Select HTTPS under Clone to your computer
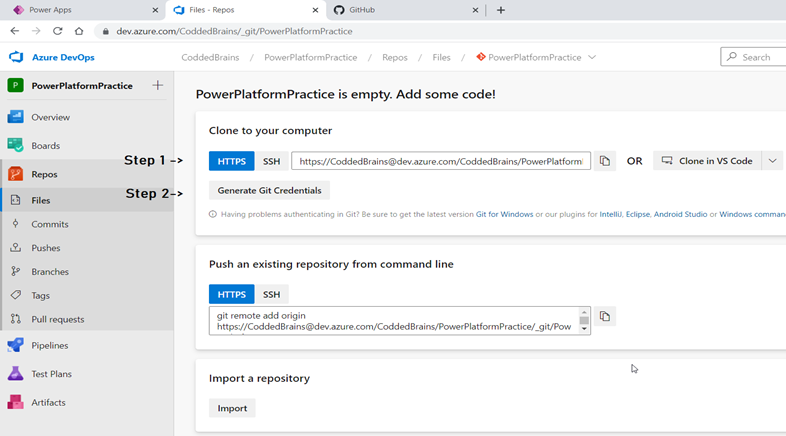The height and width of the screenshot is (436, 786). pyautogui.click(x=232, y=161)
